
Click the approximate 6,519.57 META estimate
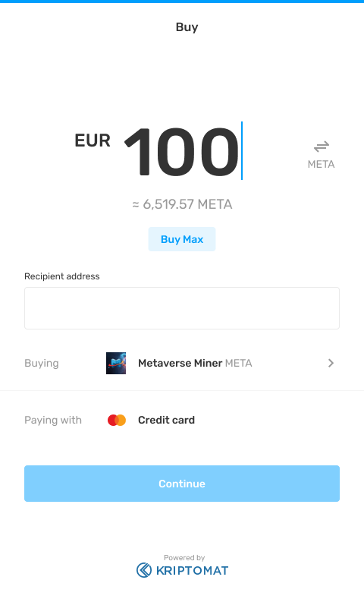[182, 204]
